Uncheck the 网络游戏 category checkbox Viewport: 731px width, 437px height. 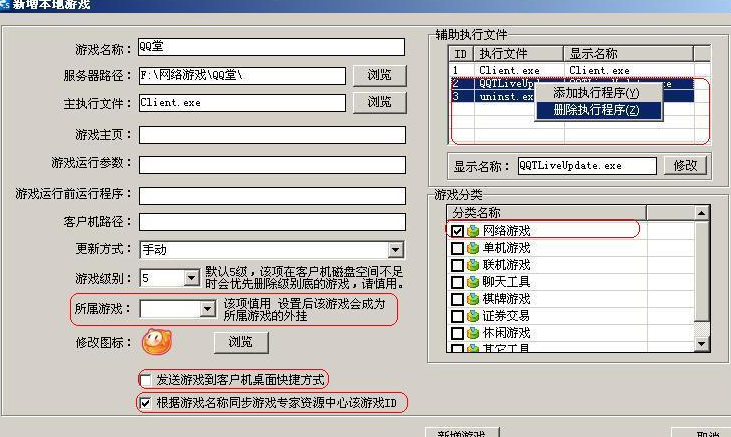[457, 231]
